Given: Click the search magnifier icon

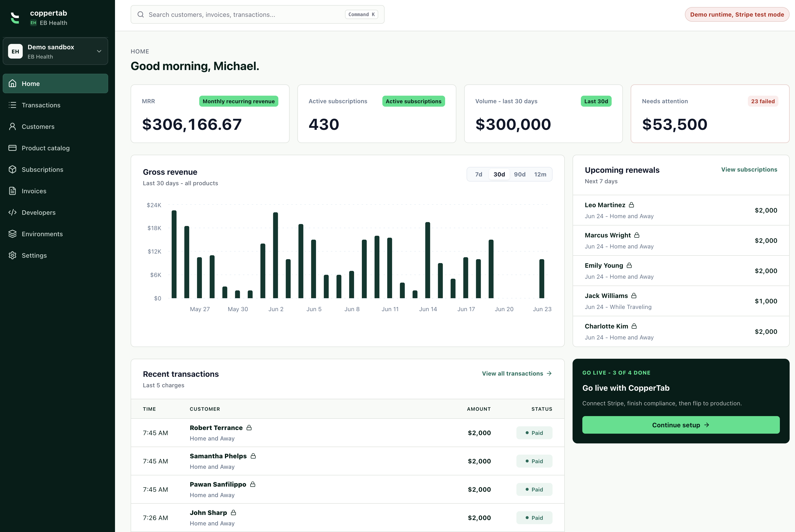Looking at the screenshot, I should pos(141,15).
